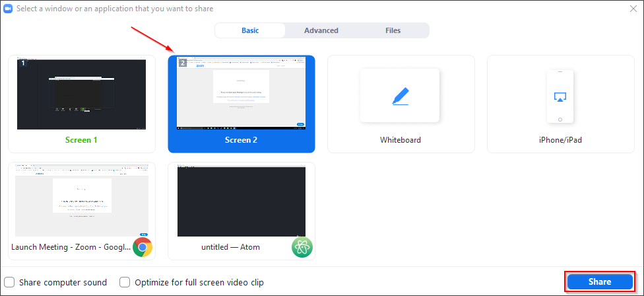
Task: Open the Advanced tab
Action: [x=321, y=30]
